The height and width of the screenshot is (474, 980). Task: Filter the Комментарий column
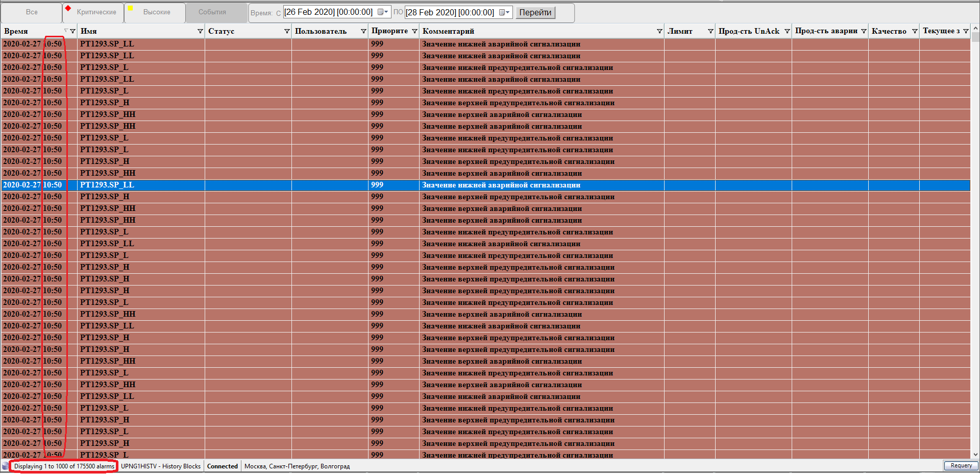click(x=659, y=31)
